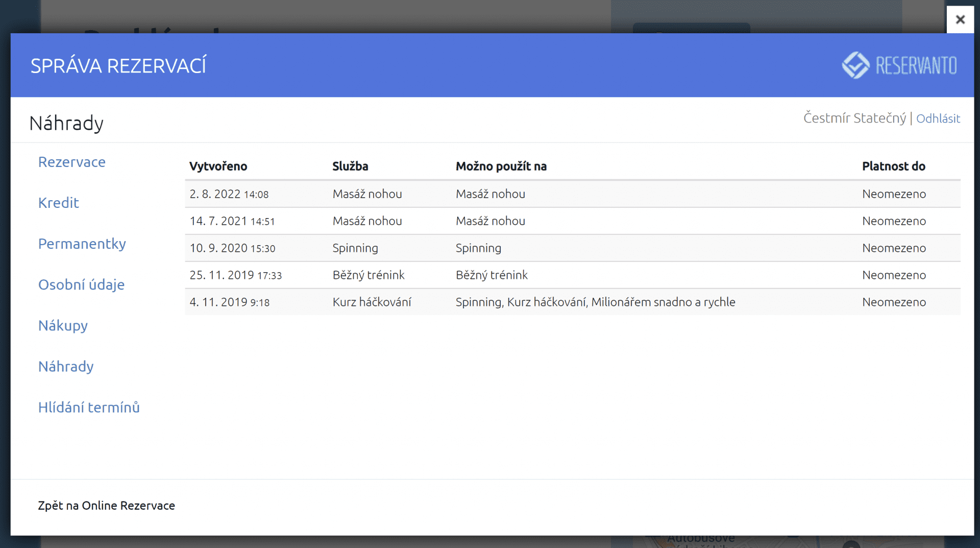Click the user name Čestmír Statečný
The image size is (980, 548).
coord(854,118)
